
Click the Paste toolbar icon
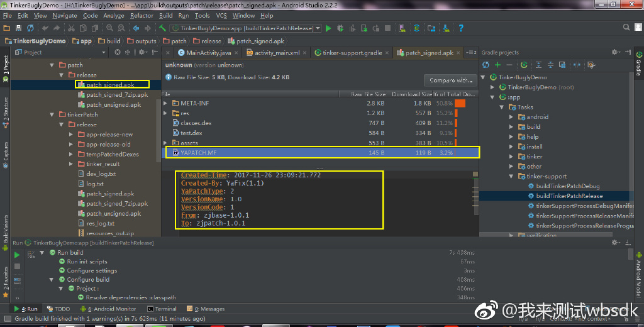pyautogui.click(x=95, y=28)
